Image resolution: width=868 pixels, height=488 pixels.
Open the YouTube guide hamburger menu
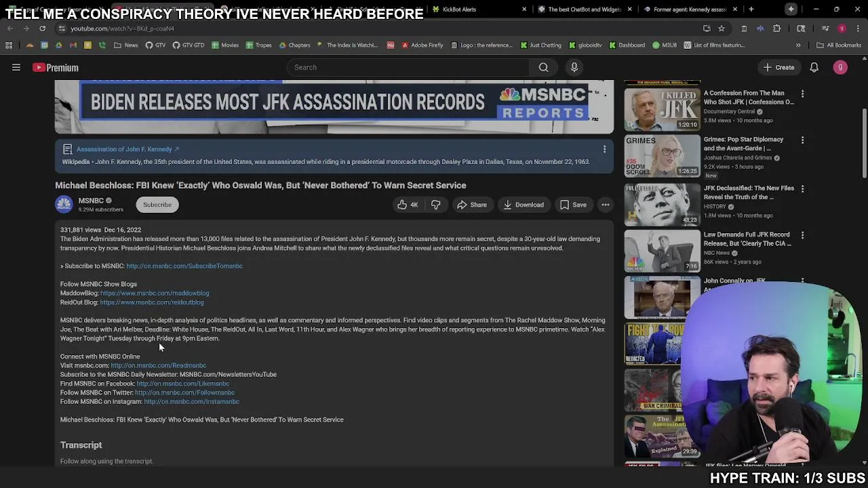(16, 67)
